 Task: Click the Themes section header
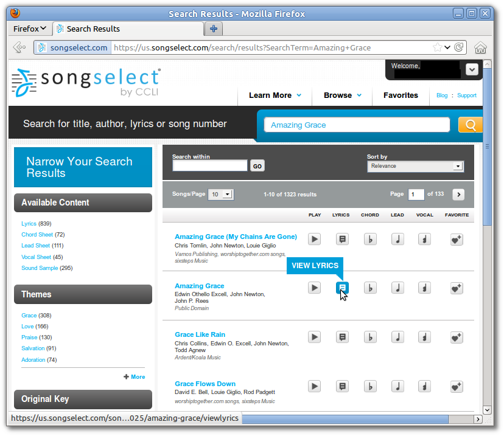[x=83, y=294]
